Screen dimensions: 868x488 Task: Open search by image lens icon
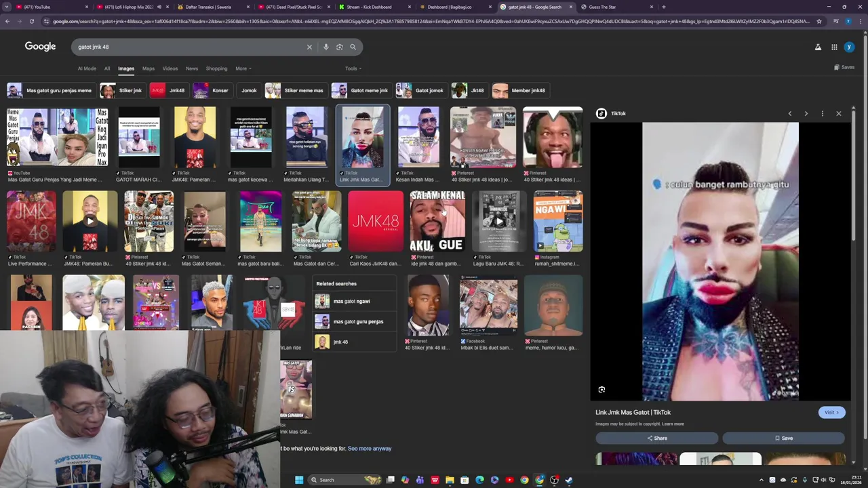(x=340, y=47)
